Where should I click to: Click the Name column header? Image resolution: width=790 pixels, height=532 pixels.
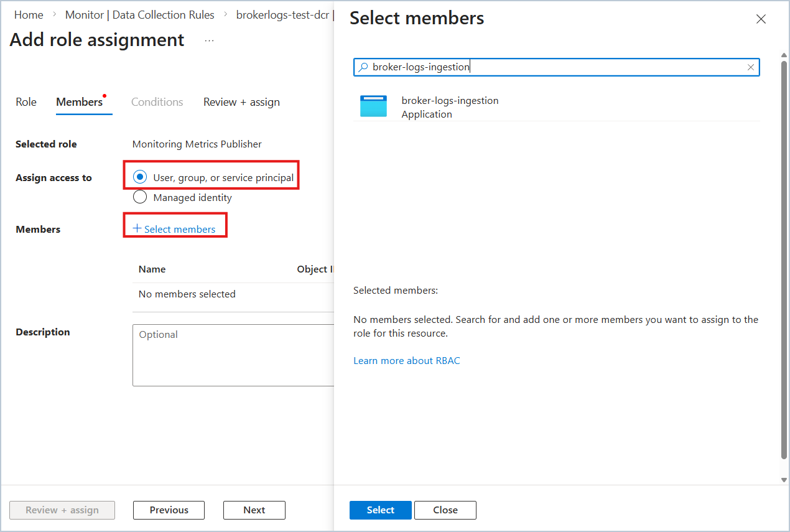(x=152, y=269)
